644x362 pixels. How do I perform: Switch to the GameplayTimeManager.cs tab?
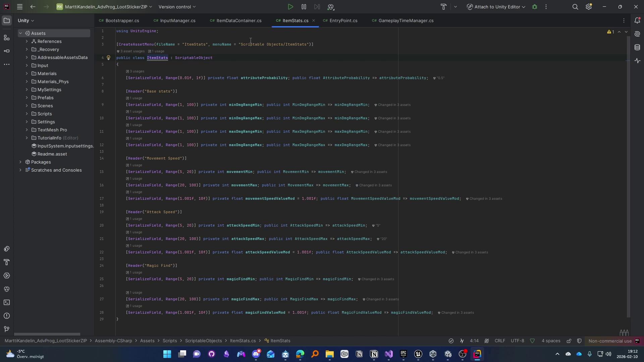tap(406, 20)
